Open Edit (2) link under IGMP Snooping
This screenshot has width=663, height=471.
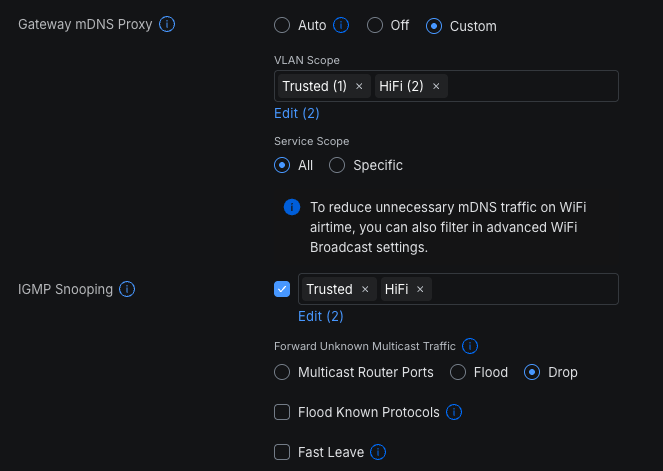coord(320,316)
